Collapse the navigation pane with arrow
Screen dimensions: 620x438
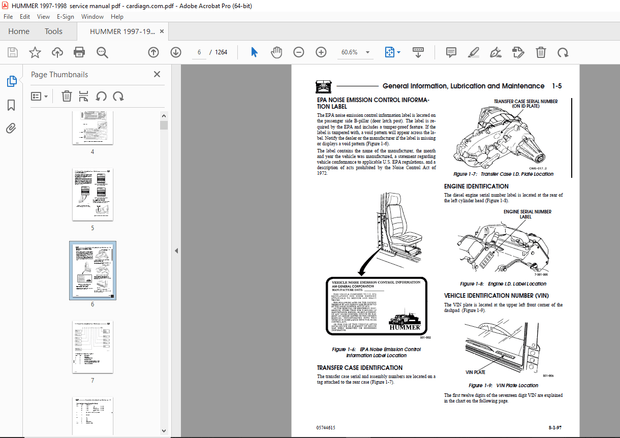[176, 251]
